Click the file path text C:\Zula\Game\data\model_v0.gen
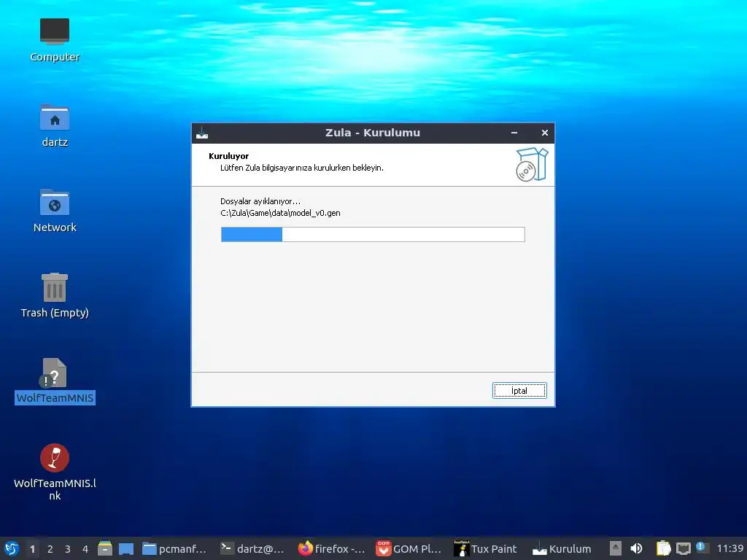The width and height of the screenshot is (747, 560). point(280,213)
